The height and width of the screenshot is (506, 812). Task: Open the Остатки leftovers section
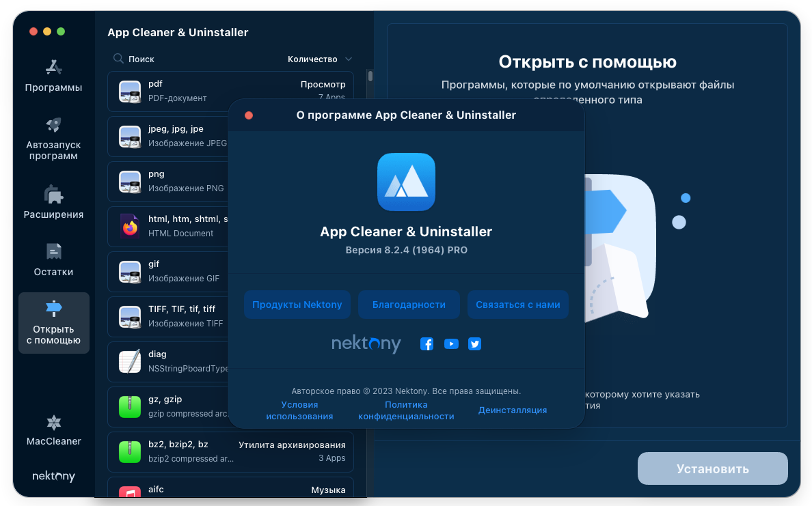click(x=53, y=252)
